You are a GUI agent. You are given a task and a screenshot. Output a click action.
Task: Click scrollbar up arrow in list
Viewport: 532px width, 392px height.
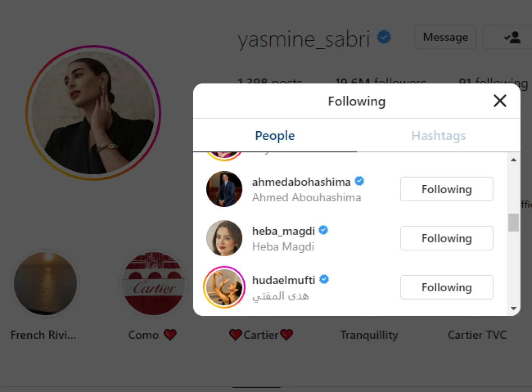(513, 160)
